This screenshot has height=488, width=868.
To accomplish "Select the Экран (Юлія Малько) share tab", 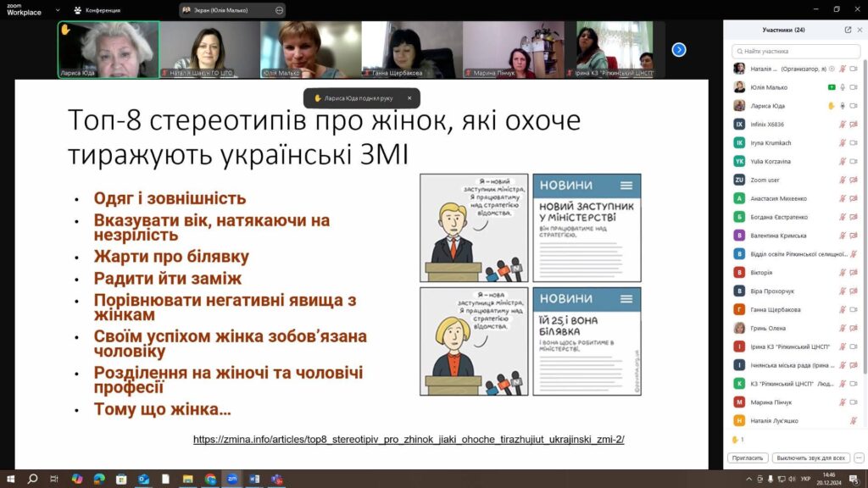I will point(225,10).
